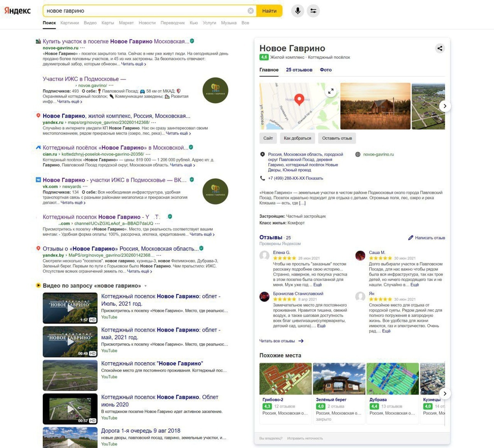Click the red map pin marker
The width and height of the screenshot is (494, 448).
click(300, 99)
